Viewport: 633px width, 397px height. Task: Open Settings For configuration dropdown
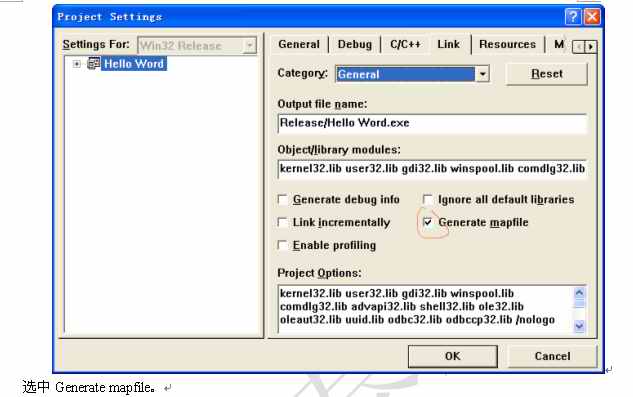click(x=249, y=45)
